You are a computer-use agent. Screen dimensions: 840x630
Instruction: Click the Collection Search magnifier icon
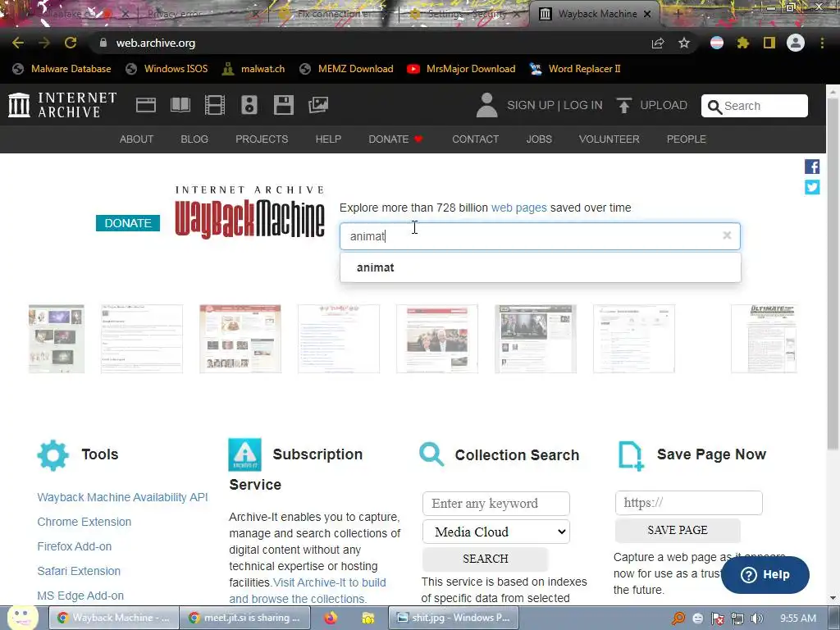click(431, 454)
